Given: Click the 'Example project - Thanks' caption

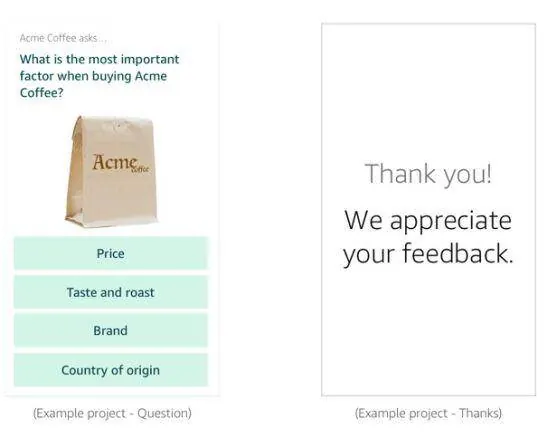Looking at the screenshot, I should [x=428, y=413].
